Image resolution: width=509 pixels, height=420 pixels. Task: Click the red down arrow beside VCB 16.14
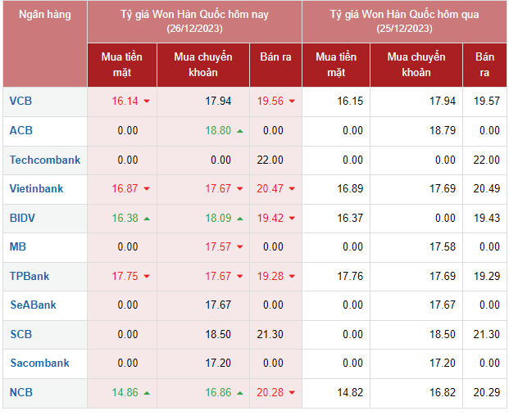147,102
